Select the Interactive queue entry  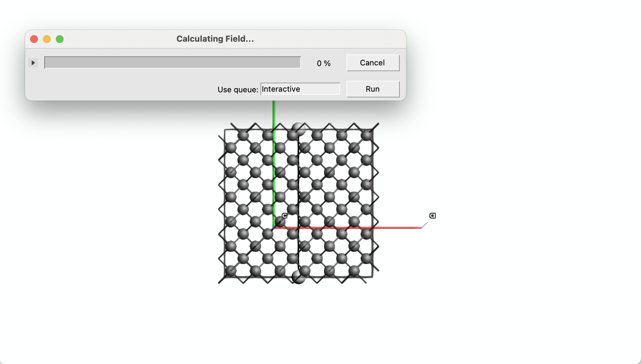(x=281, y=89)
